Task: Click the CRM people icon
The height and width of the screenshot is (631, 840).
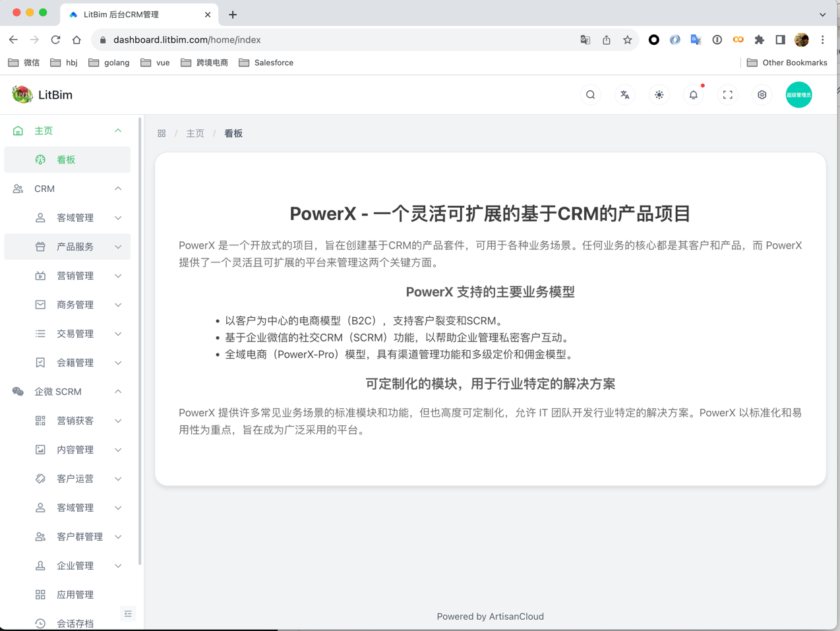Action: click(x=18, y=189)
